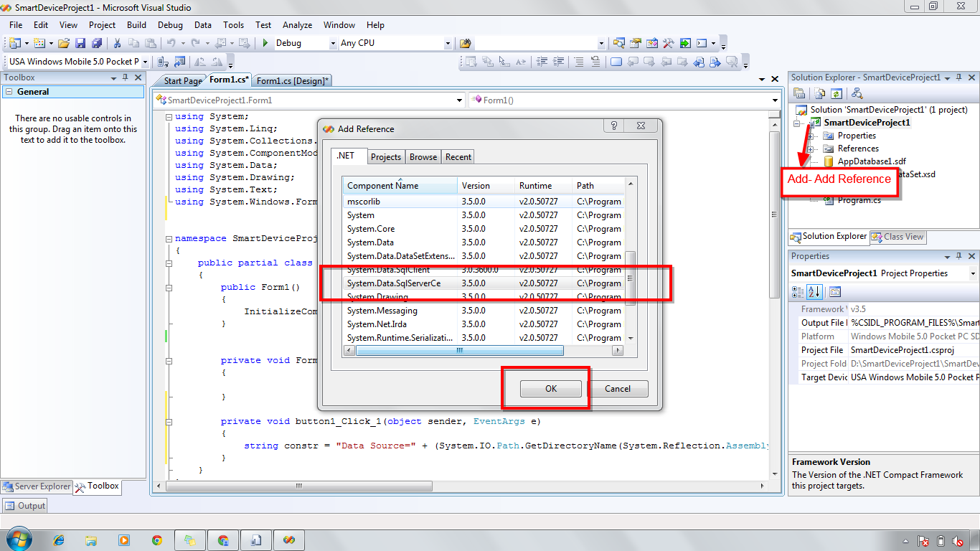Click OK in Add Reference dialog
Viewport: 980px width, 551px height.
(x=551, y=389)
